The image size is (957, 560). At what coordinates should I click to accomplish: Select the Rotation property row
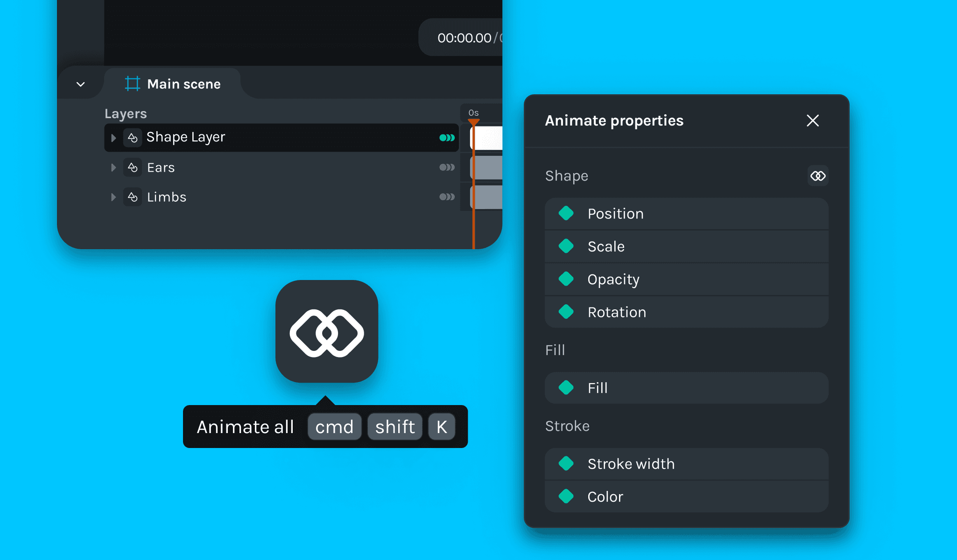tap(686, 312)
